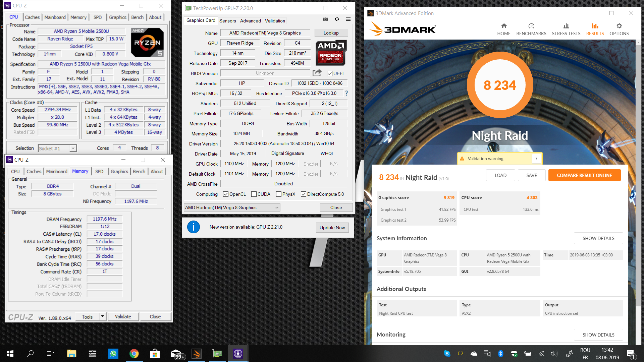Show details for System information

click(x=598, y=238)
